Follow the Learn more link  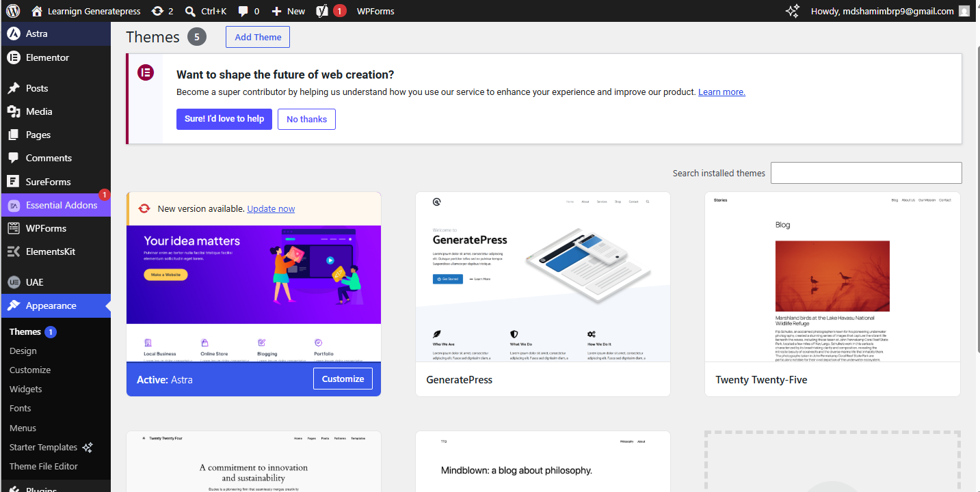pyautogui.click(x=721, y=92)
